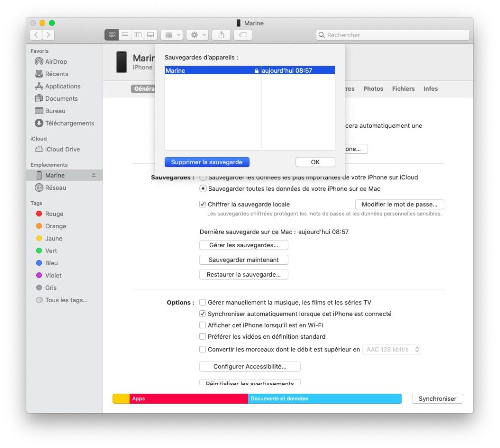Viewport: 500px width, 448px height.
Task: Switch to column view
Action: (138, 35)
